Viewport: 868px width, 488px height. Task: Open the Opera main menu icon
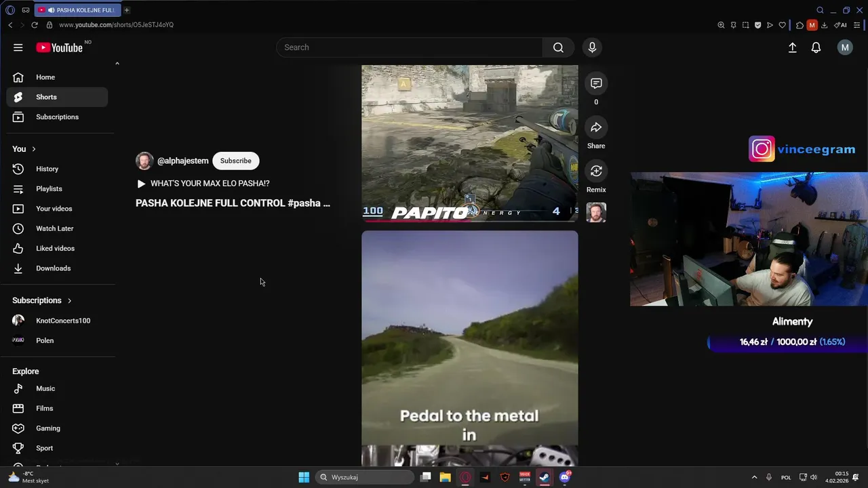point(9,10)
